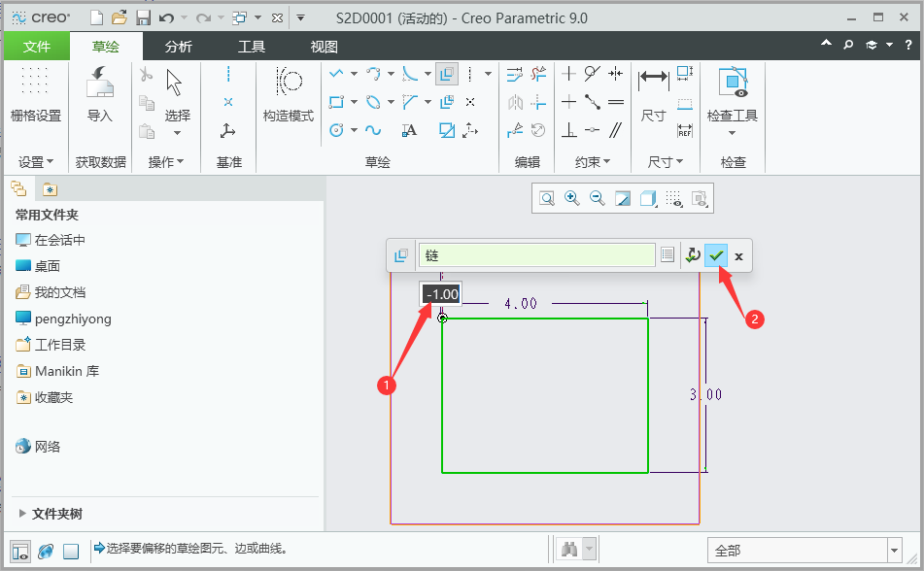Viewport: 924px width, 571px height.
Task: Apply the Vertical constraint
Action: [x=568, y=74]
